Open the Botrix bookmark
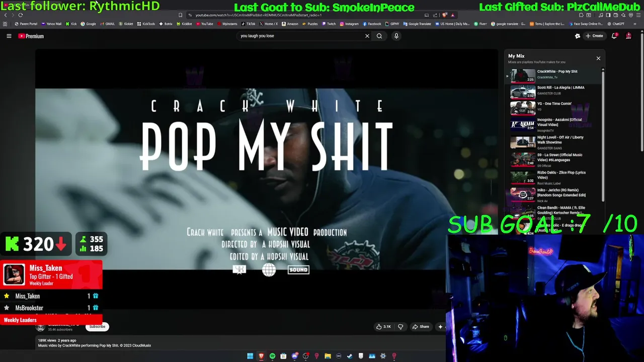644x362 pixels. pyautogui.click(x=166, y=24)
